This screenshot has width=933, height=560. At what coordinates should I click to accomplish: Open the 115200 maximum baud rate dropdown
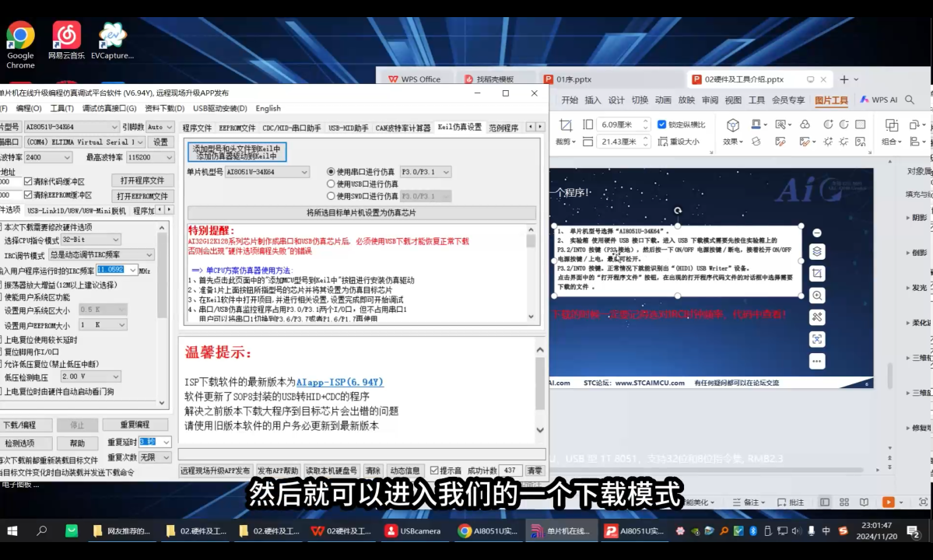(150, 158)
